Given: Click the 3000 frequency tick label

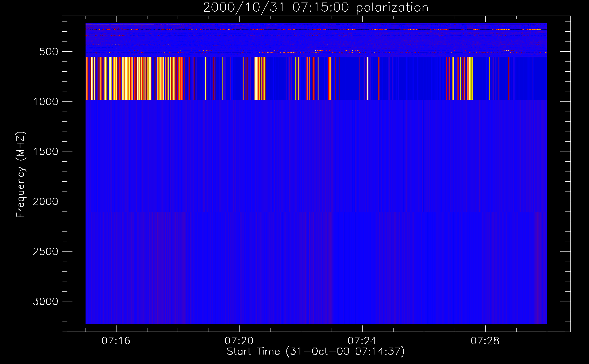Looking at the screenshot, I should [x=46, y=301].
